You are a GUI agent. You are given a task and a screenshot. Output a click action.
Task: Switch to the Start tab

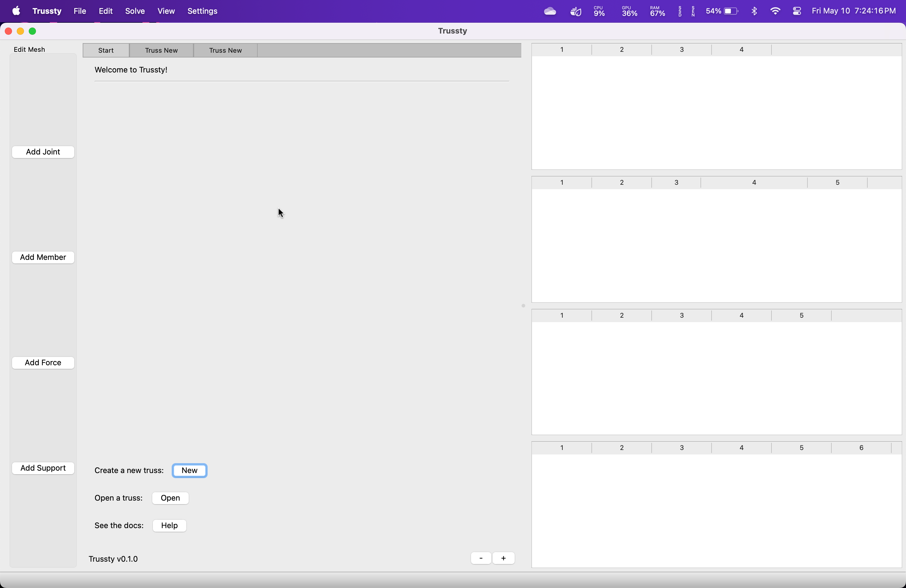click(x=106, y=50)
